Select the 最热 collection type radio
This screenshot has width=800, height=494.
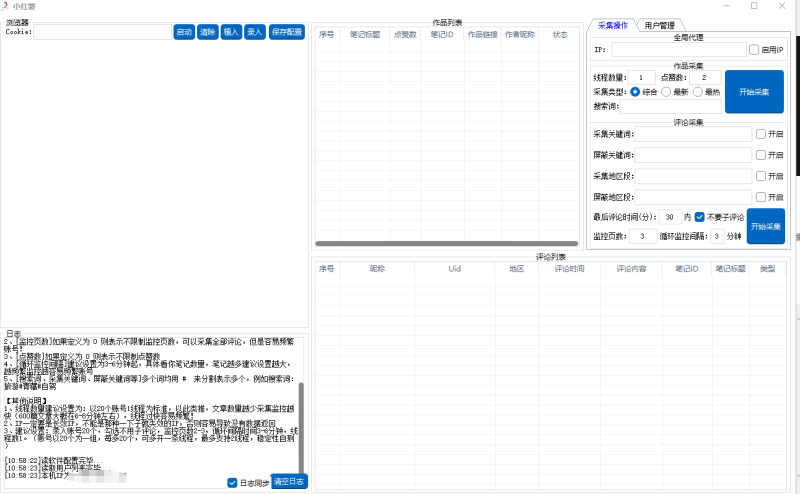click(x=698, y=92)
